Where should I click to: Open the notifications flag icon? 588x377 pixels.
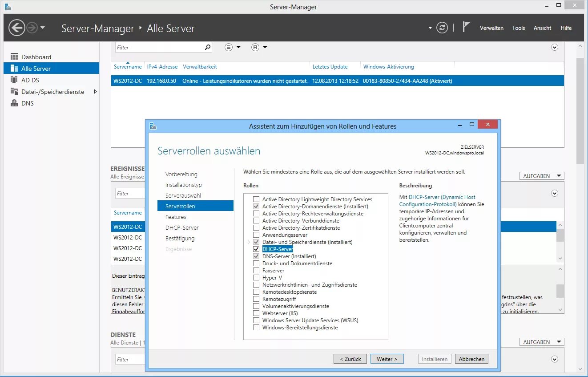pyautogui.click(x=466, y=27)
